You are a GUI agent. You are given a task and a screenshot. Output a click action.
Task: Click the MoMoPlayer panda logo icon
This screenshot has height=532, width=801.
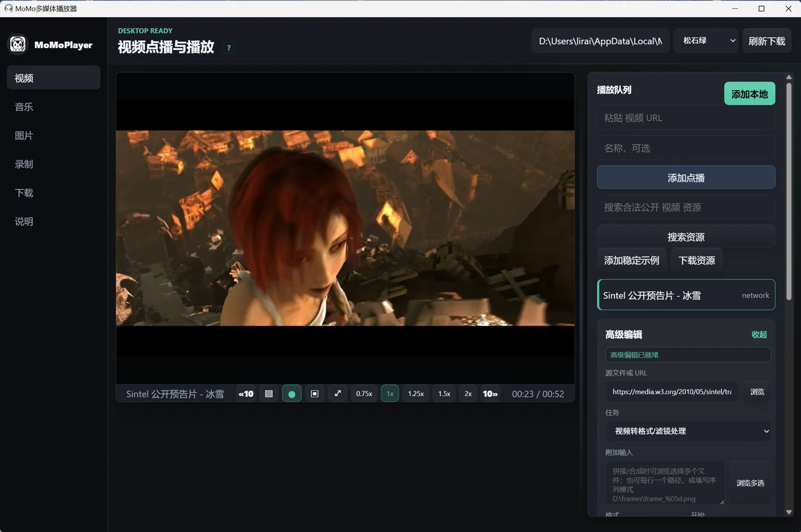[x=18, y=44]
